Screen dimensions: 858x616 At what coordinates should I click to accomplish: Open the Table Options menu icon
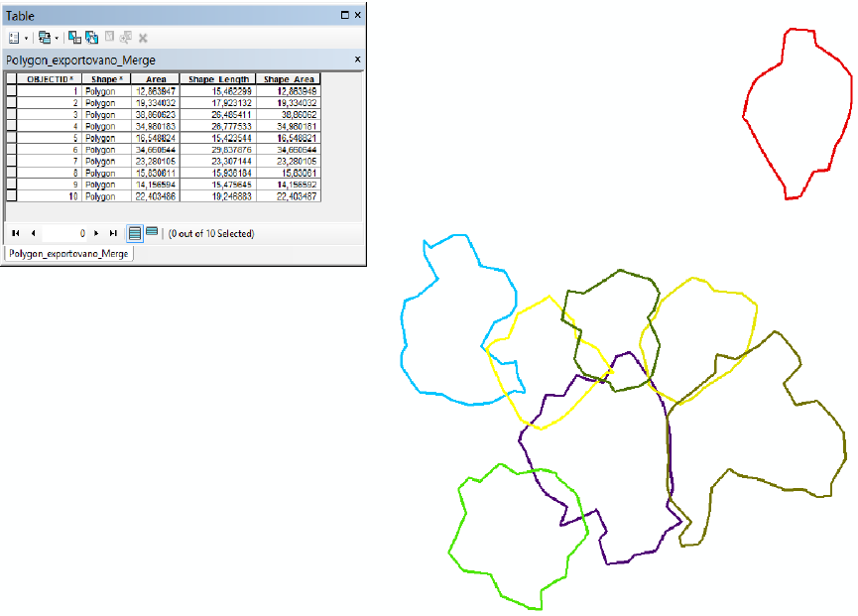tap(14, 38)
